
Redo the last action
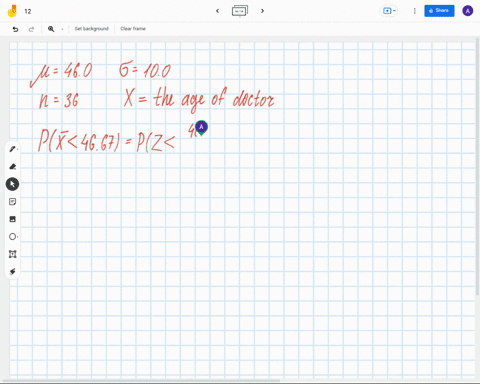[31, 29]
